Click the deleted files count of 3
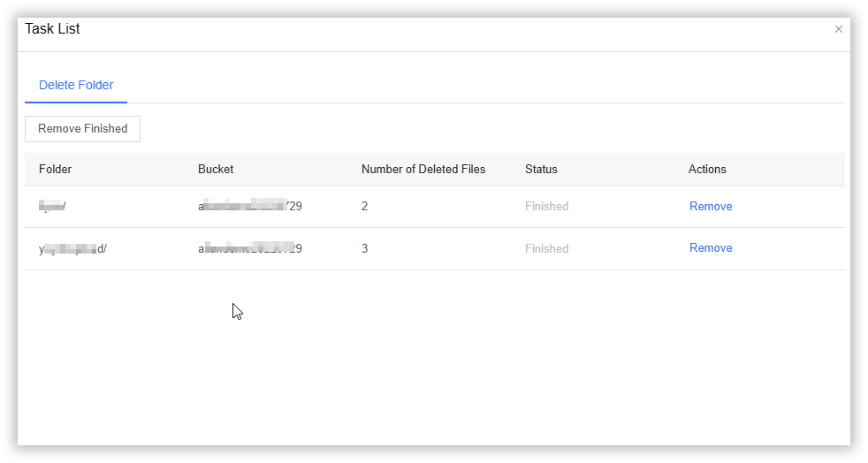The width and height of the screenshot is (868, 463). pyautogui.click(x=365, y=249)
